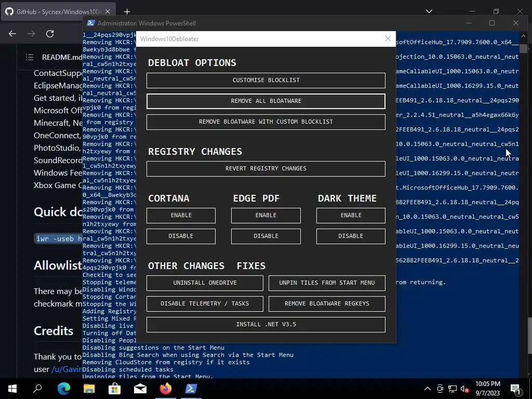Click the Credits heading in README
Image resolution: width=532 pixels, height=399 pixels.
[x=54, y=331]
